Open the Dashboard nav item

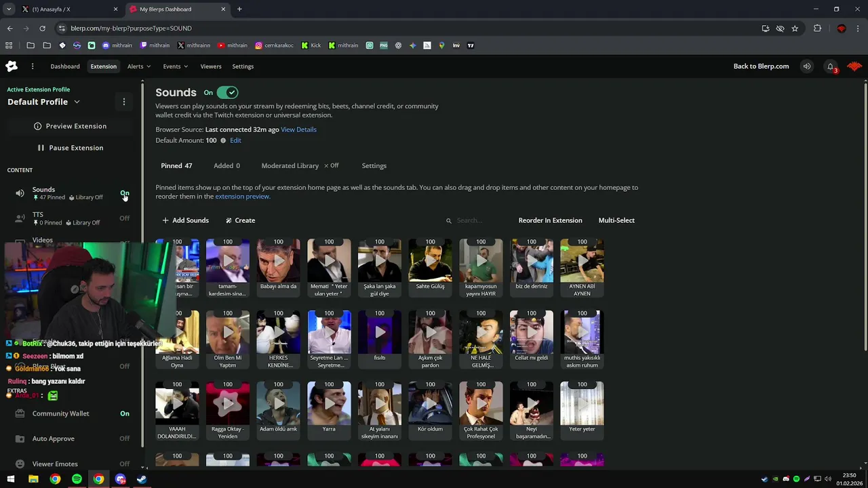point(65,66)
